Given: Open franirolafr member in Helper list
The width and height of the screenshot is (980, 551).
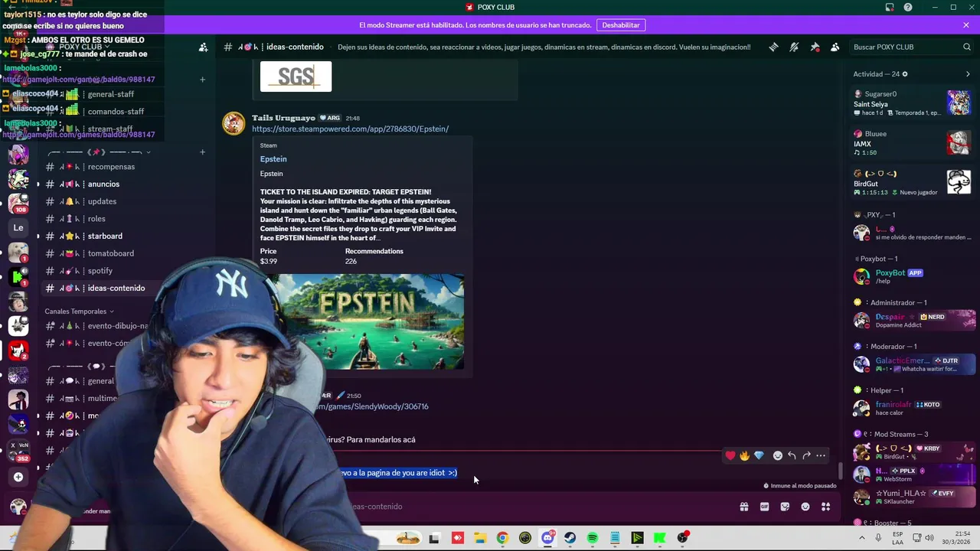Looking at the screenshot, I should pos(913,408).
